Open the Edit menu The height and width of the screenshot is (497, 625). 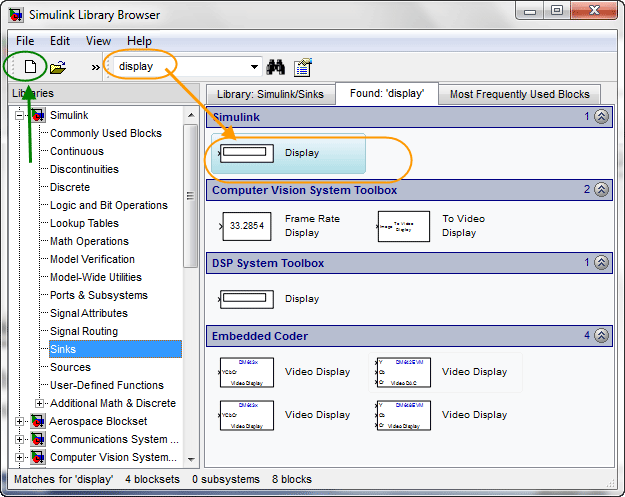pos(60,41)
